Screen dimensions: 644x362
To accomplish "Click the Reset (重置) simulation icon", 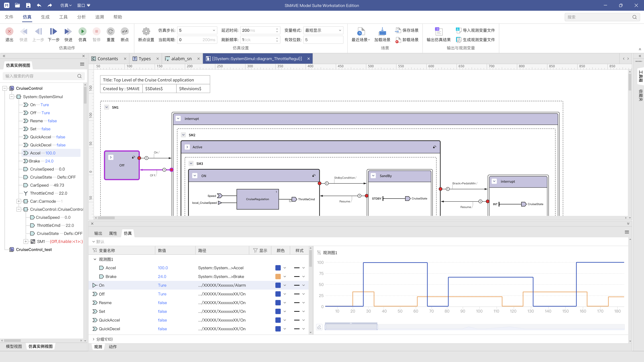I will [x=110, y=31].
